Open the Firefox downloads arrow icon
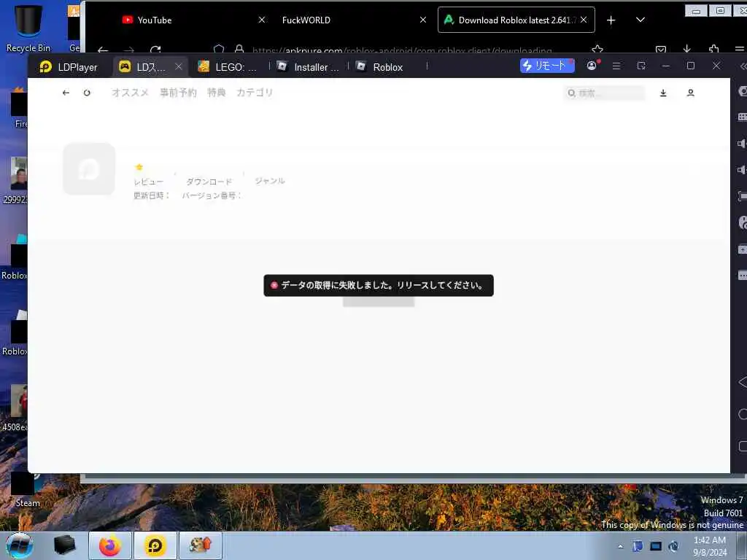 [x=686, y=49]
